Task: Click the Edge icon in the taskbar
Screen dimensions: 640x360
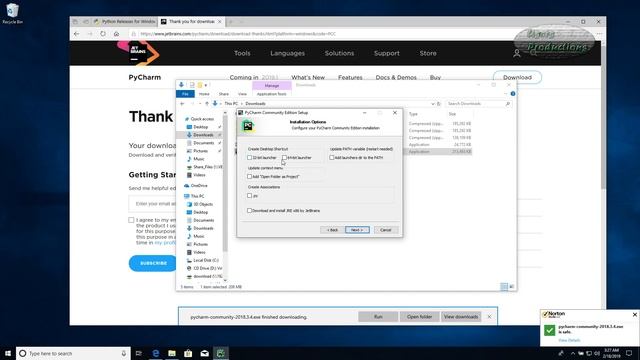Action: click(x=156, y=353)
